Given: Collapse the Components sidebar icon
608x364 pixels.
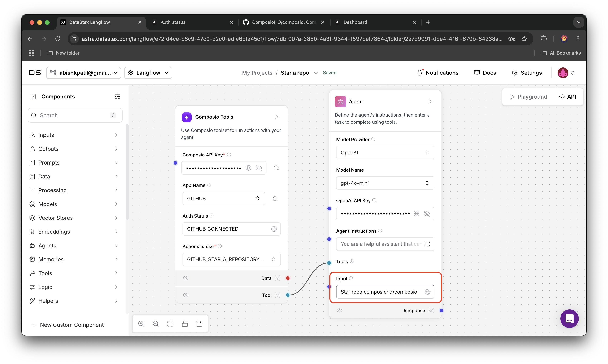Looking at the screenshot, I should 33,97.
